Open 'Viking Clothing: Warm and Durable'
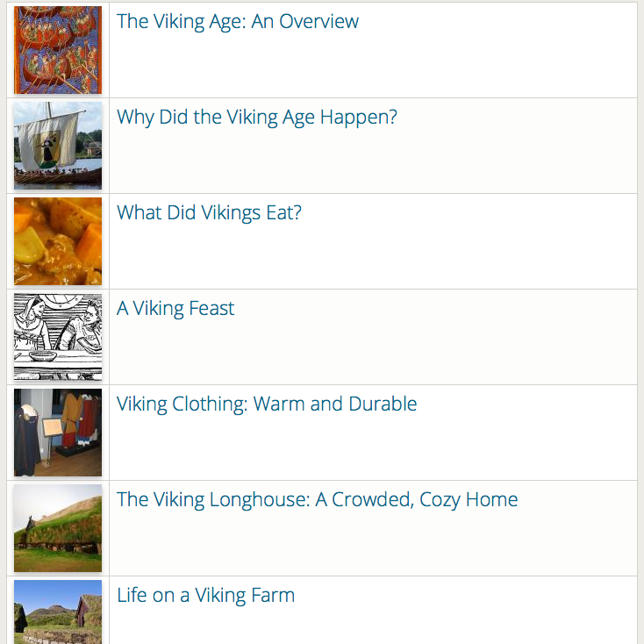 pos(267,404)
